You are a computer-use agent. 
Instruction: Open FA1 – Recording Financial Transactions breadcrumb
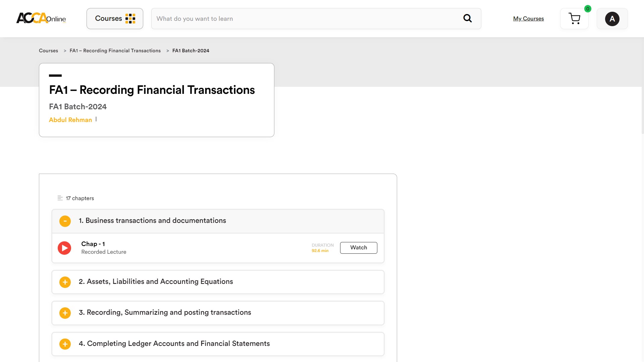coord(115,51)
